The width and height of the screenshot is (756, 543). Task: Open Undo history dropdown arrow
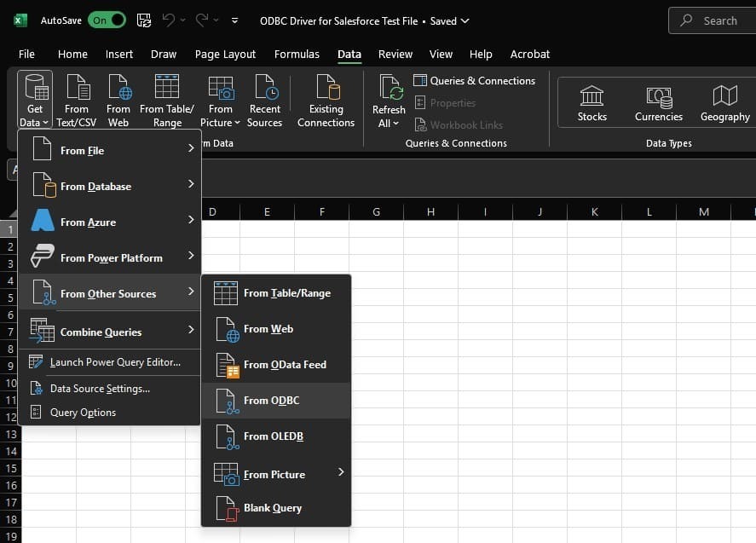click(182, 20)
